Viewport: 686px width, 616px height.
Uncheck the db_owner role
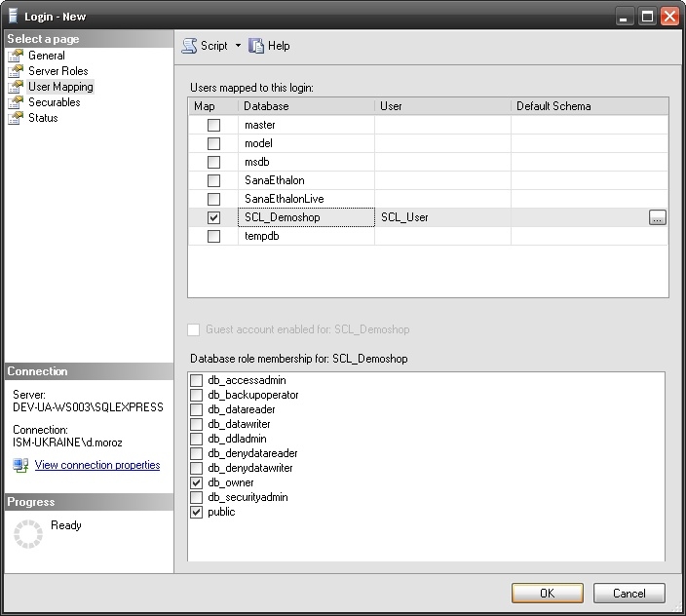tap(197, 482)
